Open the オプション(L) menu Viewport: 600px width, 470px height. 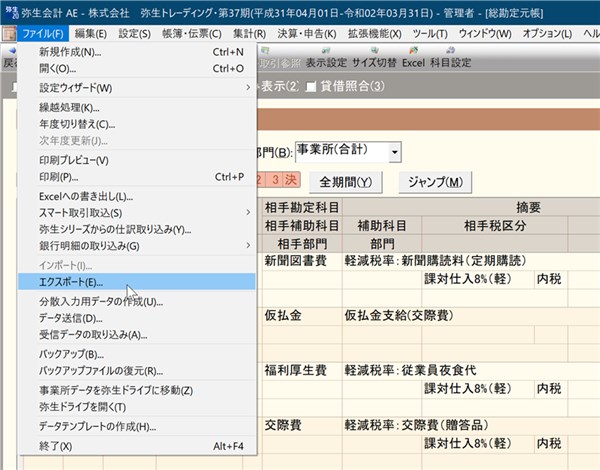point(547,34)
